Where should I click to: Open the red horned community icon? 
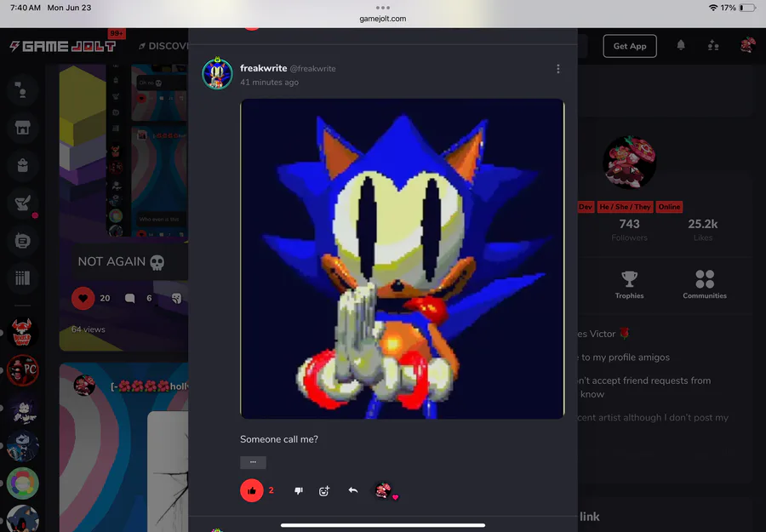[22, 333]
